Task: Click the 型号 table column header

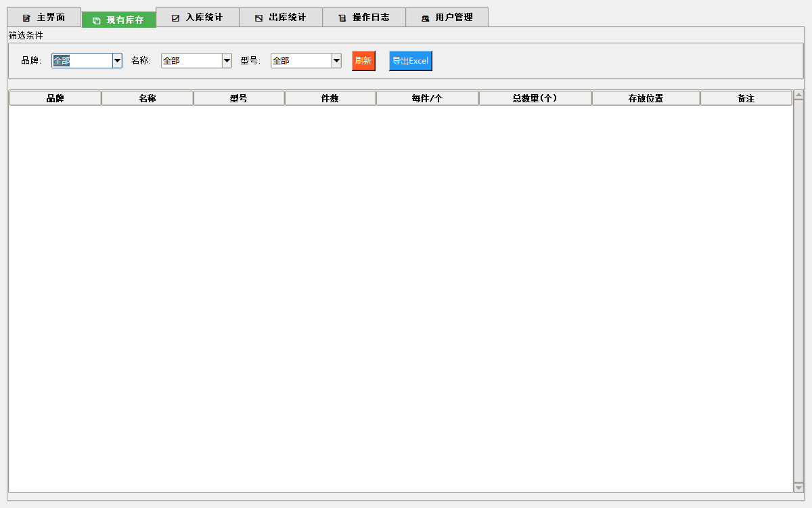Action: coord(238,99)
